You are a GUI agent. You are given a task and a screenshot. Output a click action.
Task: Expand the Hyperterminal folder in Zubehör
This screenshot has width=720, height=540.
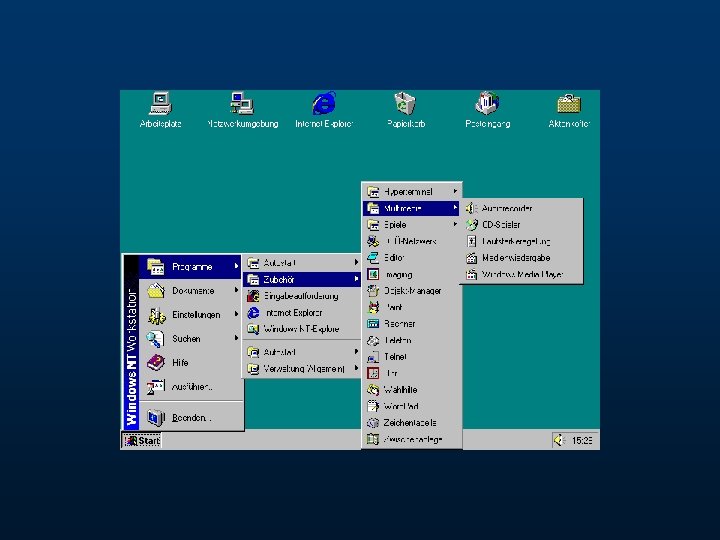411,191
